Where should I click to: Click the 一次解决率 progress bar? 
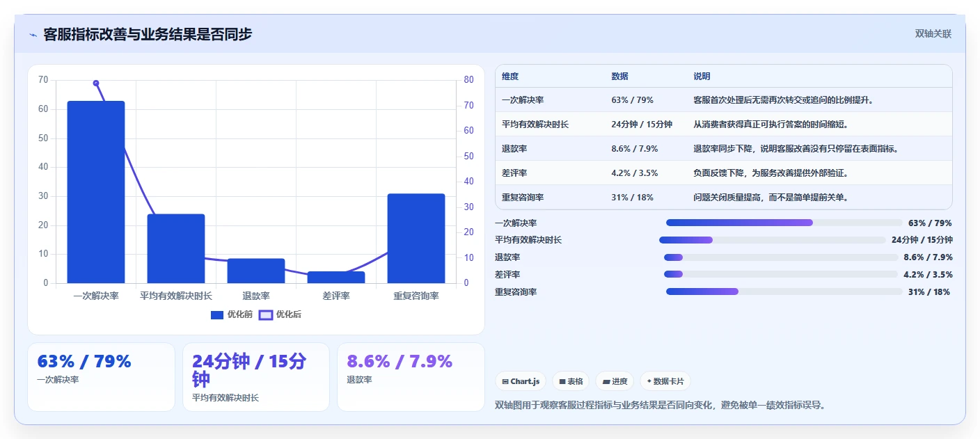784,223
